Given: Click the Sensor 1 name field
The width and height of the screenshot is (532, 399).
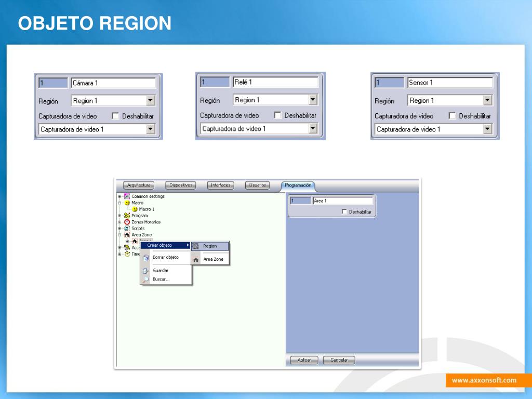Looking at the screenshot, I should click(450, 83).
